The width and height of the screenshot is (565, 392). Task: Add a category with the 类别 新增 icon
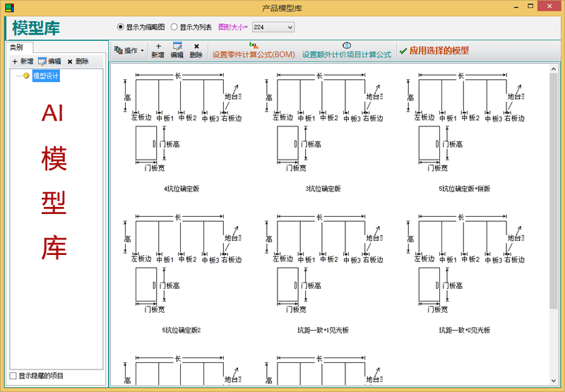[x=15, y=61]
